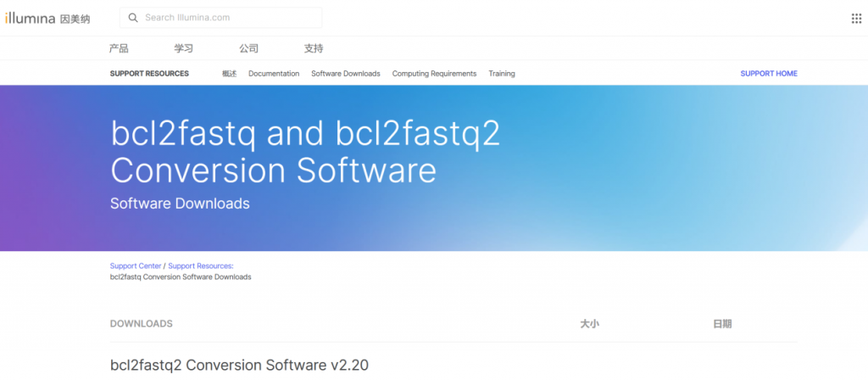868x380 pixels.
Task: Follow the Support Resources breadcrumb link
Action: coord(200,266)
